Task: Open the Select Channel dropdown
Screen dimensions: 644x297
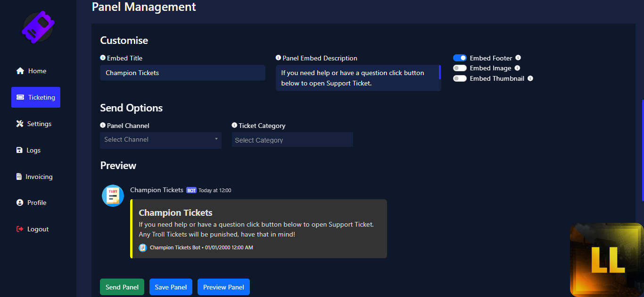Action: 160,140
